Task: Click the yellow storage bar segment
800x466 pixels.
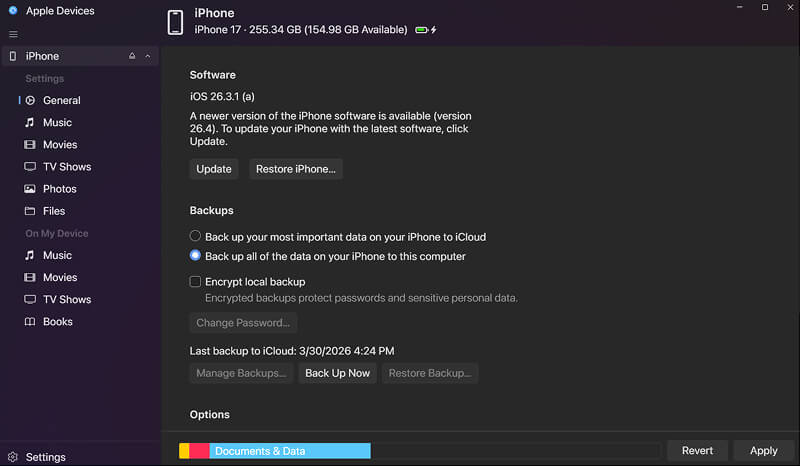Action: pos(184,451)
